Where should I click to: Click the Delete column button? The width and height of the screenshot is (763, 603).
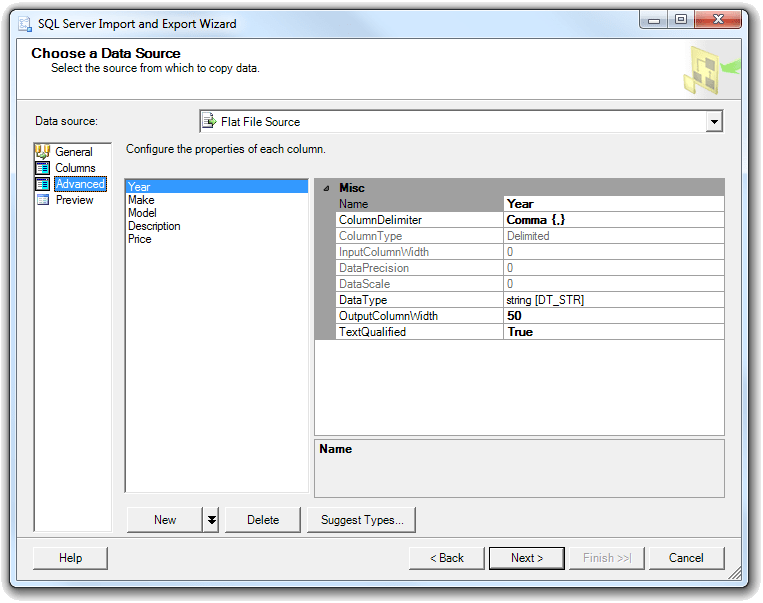(263, 520)
